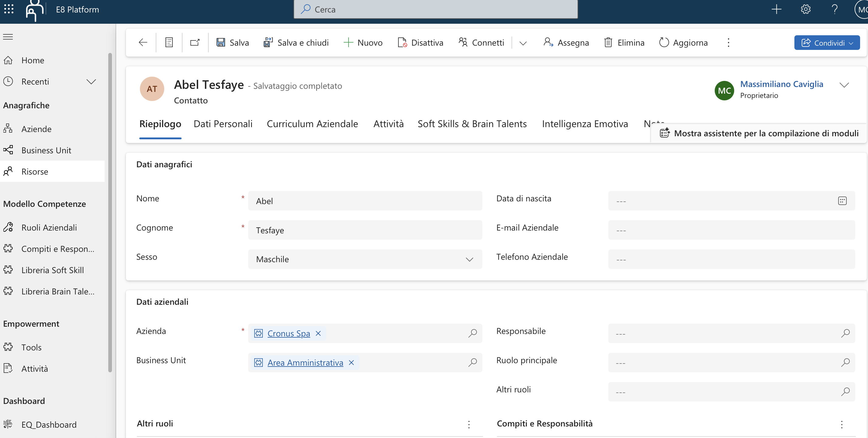The width and height of the screenshot is (868, 438).
Task: Expand the header owner chevron
Action: pos(844,85)
